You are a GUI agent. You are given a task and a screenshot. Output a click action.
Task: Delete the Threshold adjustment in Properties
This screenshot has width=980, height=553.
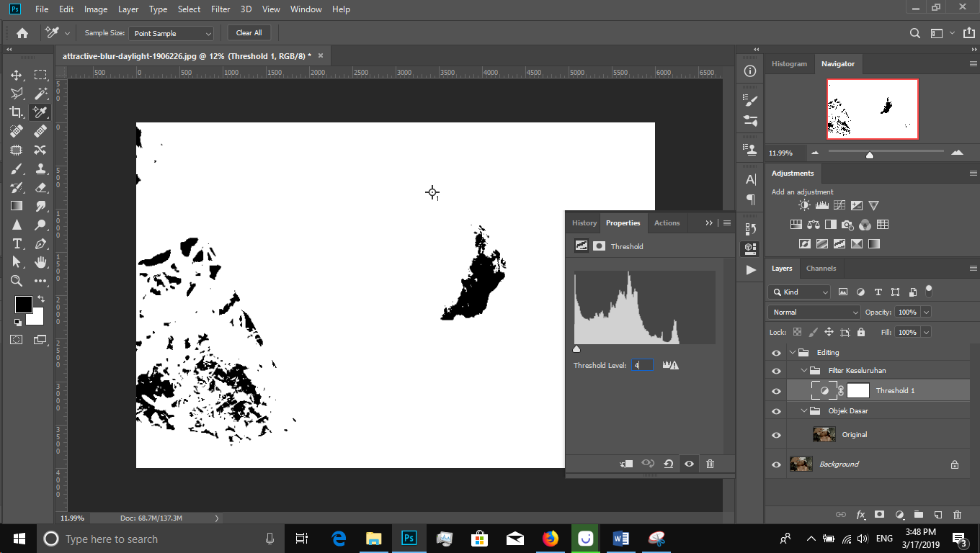click(710, 464)
